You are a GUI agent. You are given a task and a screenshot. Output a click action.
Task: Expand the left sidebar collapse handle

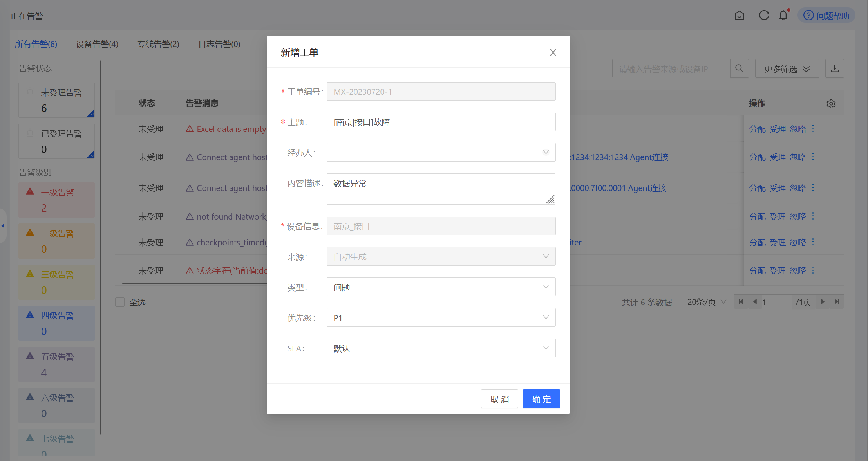pyautogui.click(x=3, y=226)
